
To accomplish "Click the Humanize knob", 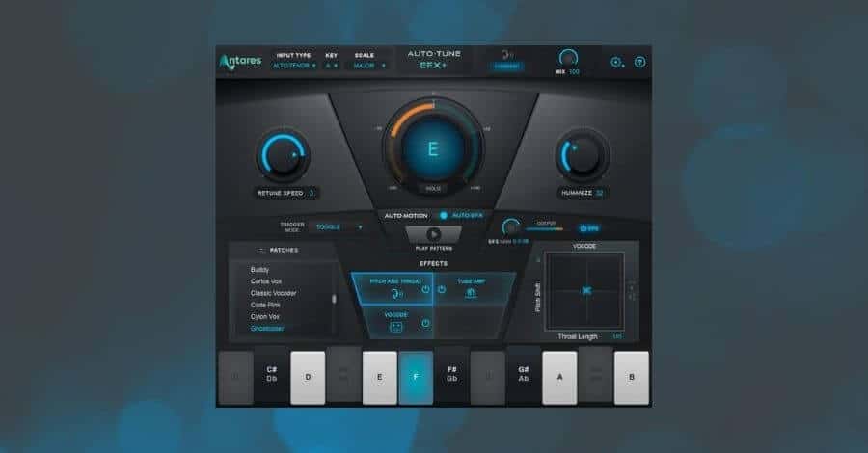I will [x=582, y=155].
